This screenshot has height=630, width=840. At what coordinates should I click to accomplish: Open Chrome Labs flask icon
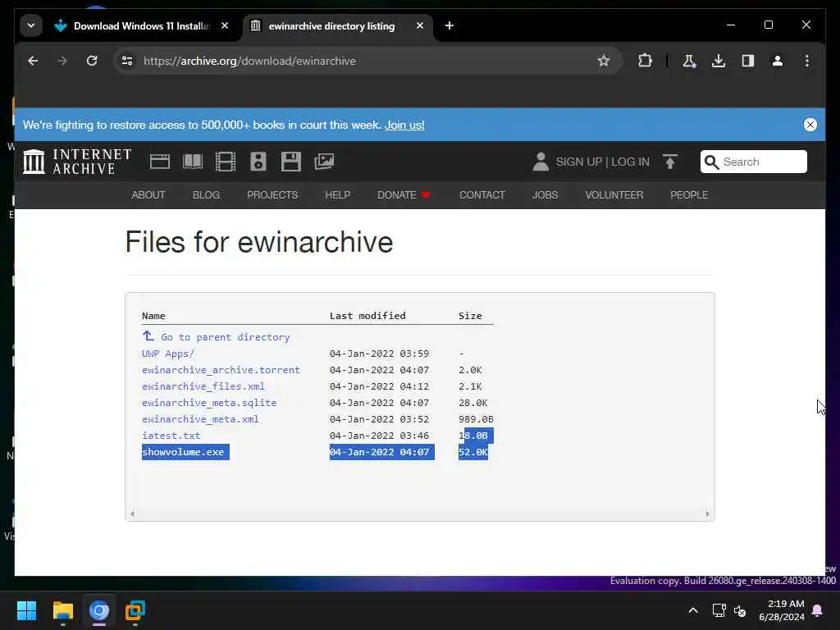point(689,61)
